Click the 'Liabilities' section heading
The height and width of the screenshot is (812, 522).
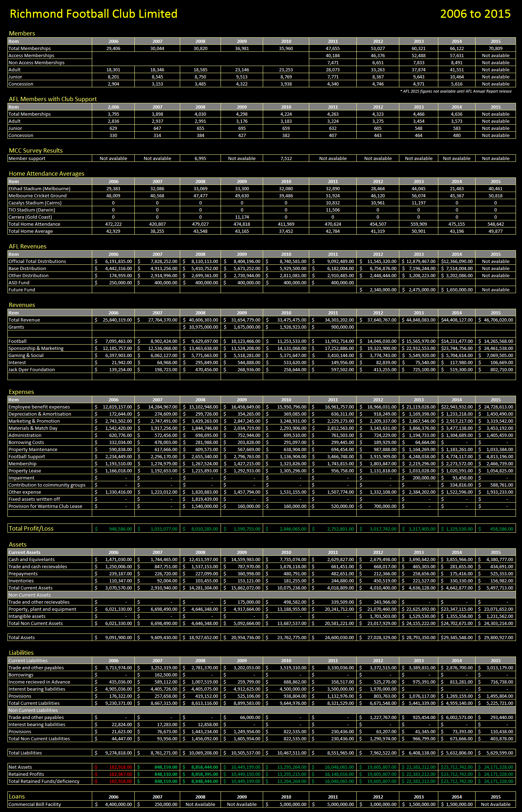[21, 653]
